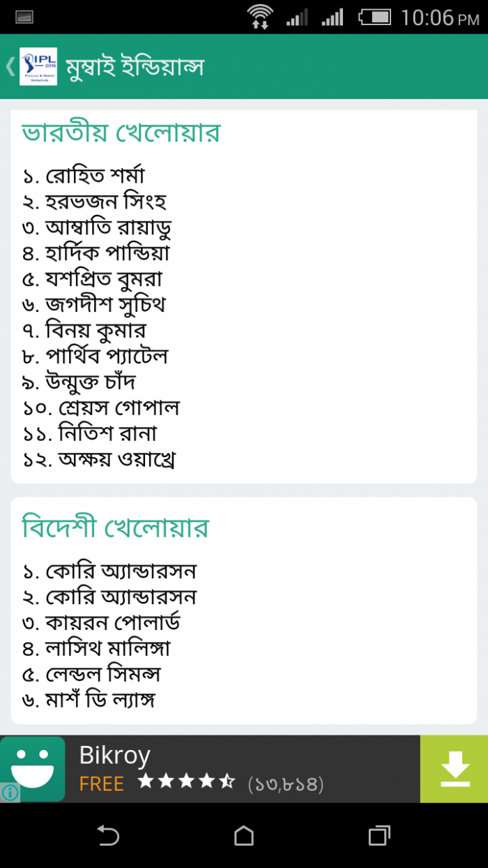This screenshot has height=868, width=488.
Task: Tap the green download arrow icon
Action: click(x=454, y=768)
